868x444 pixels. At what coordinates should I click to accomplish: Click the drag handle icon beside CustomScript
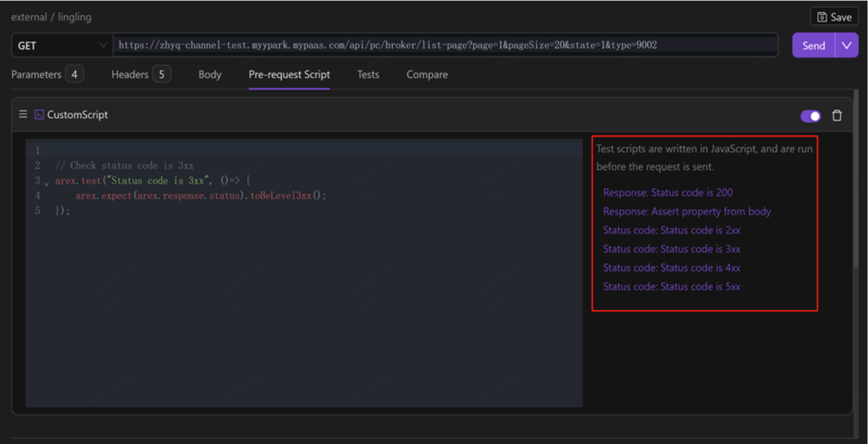click(x=23, y=114)
